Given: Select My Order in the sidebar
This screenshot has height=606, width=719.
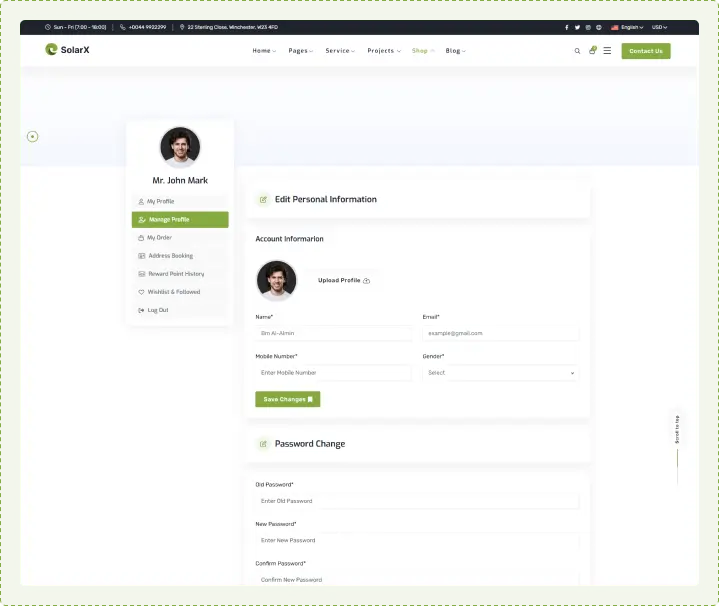Looking at the screenshot, I should (159, 238).
